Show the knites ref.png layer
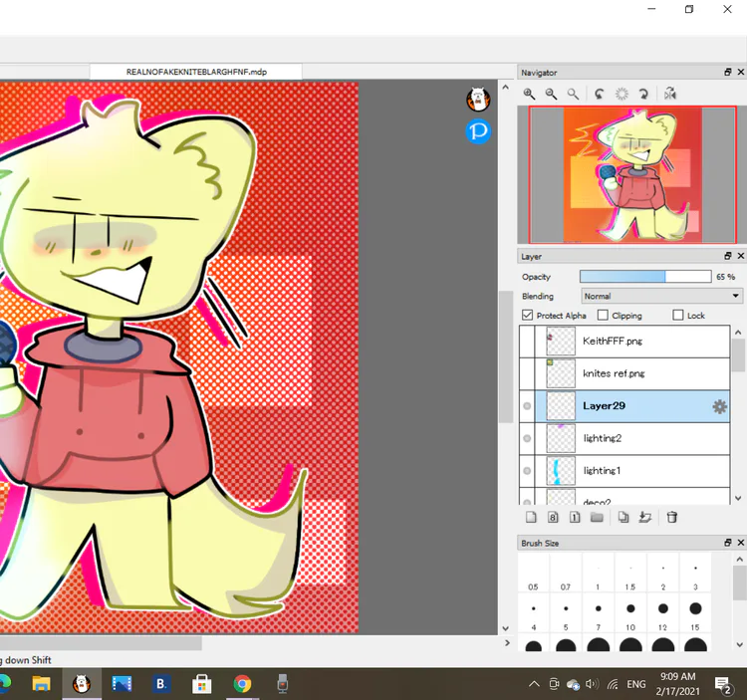Viewport: 747px width, 700px height. 527,373
